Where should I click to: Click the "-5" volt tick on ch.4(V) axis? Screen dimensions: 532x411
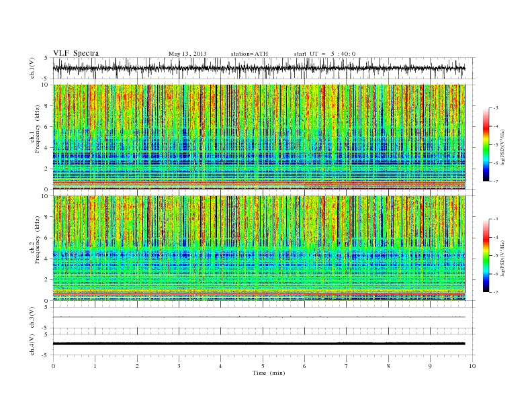[46, 355]
